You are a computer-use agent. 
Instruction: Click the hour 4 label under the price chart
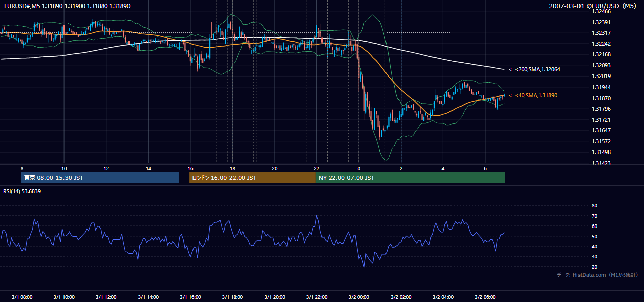point(443,168)
